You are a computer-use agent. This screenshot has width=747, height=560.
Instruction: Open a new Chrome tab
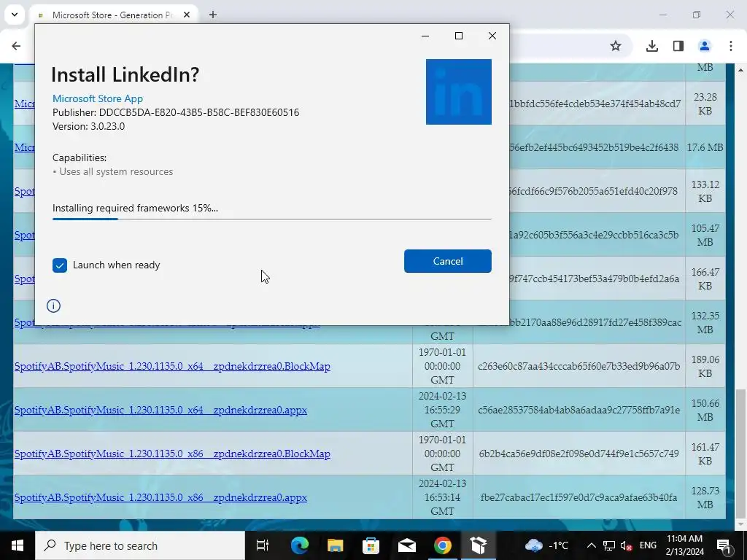[213, 15]
